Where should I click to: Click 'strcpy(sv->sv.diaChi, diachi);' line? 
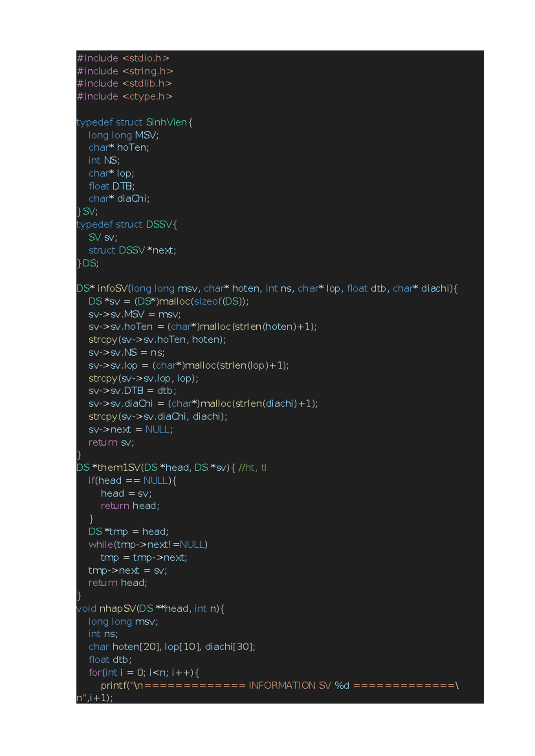point(158,417)
